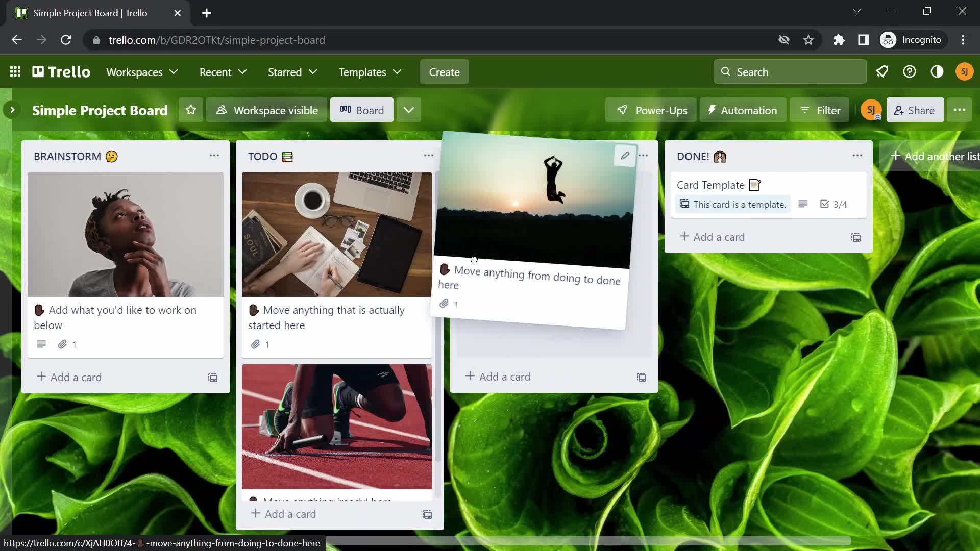This screenshot has width=980, height=551.
Task: Expand the board view options dropdown
Action: pyautogui.click(x=408, y=110)
